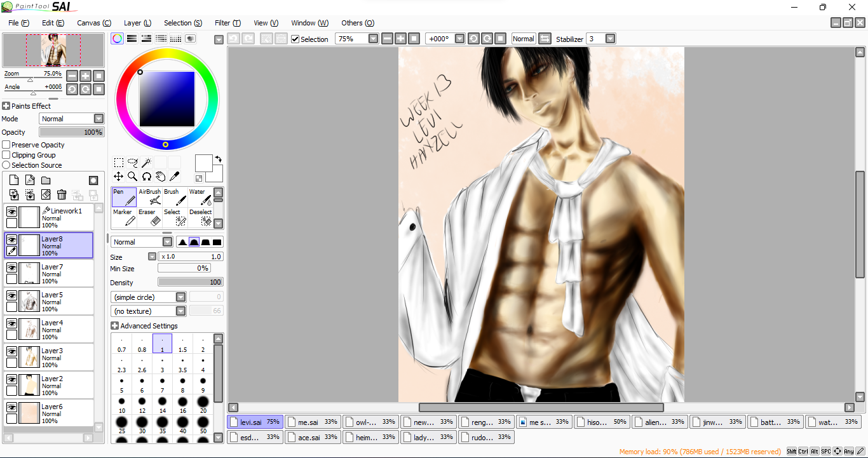Enable Preserve Opacity
Viewport: 868px width, 458px height.
pyautogui.click(x=6, y=145)
